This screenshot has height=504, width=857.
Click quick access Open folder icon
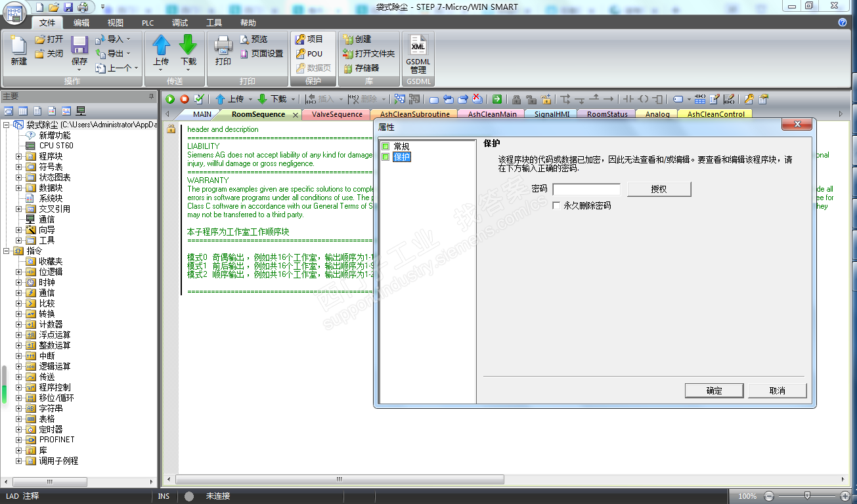[x=54, y=7]
